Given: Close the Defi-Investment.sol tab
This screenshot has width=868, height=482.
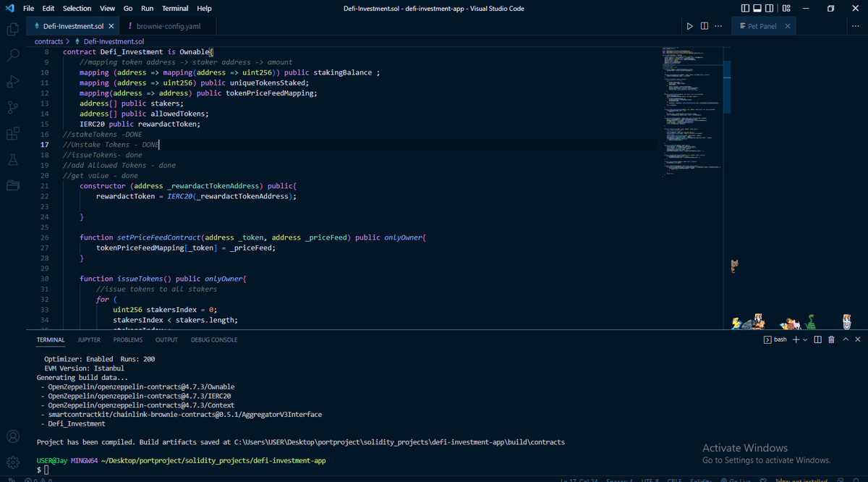Looking at the screenshot, I should tap(112, 26).
